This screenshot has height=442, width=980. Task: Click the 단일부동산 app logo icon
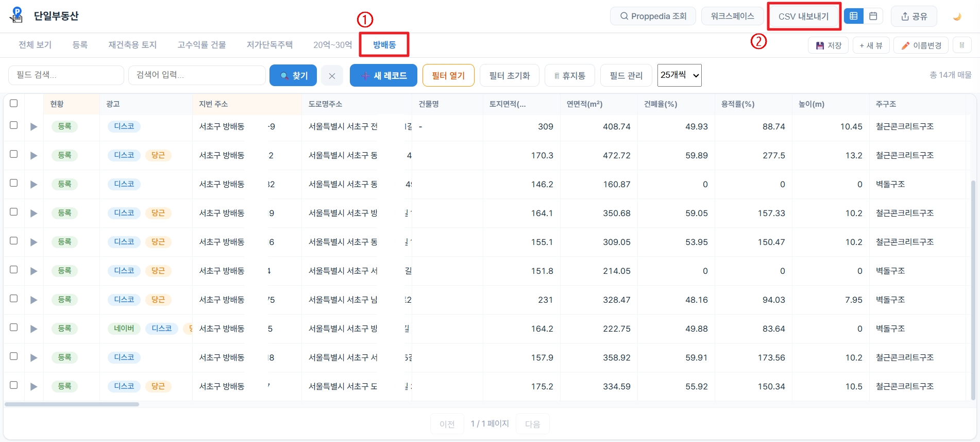tap(17, 15)
